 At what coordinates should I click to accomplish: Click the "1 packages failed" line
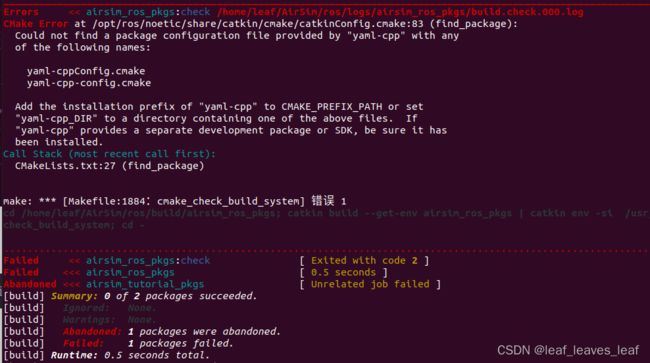[x=119, y=344]
